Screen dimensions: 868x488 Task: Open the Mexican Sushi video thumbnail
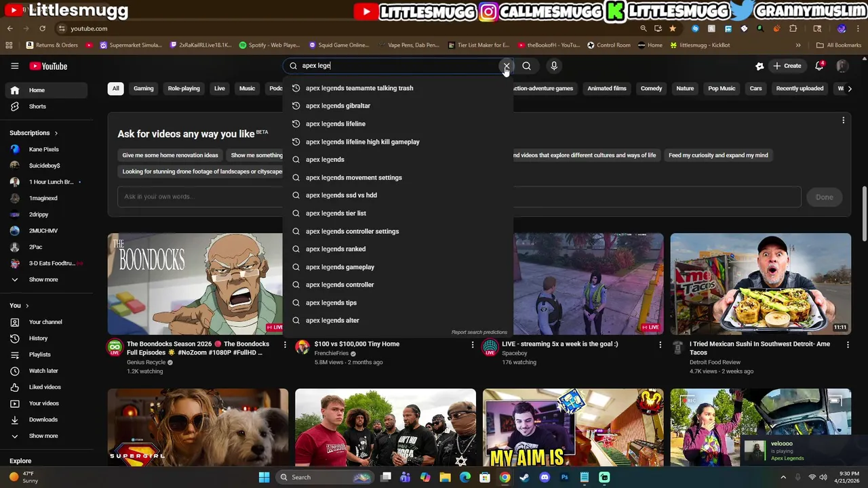(x=760, y=284)
